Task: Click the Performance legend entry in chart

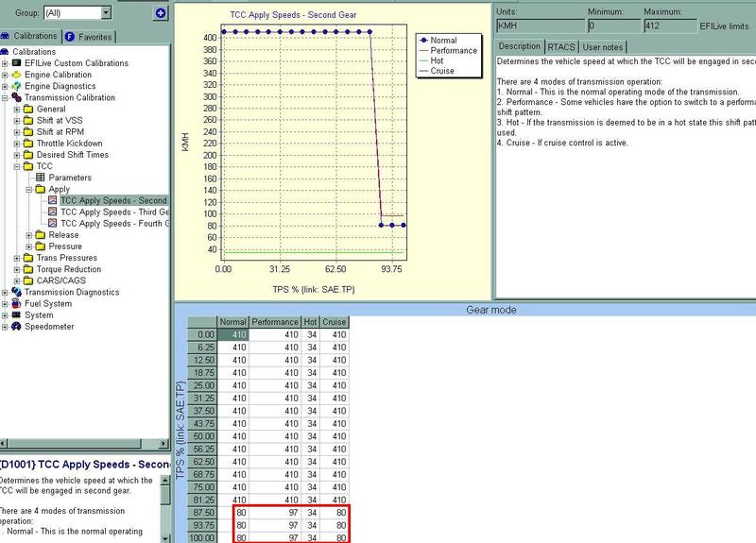Action: tap(448, 51)
